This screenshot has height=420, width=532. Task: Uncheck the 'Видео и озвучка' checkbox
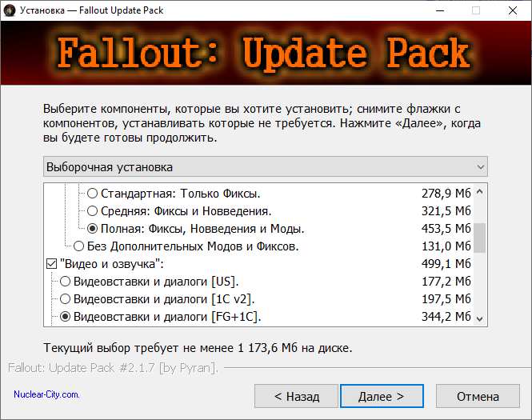(x=51, y=264)
